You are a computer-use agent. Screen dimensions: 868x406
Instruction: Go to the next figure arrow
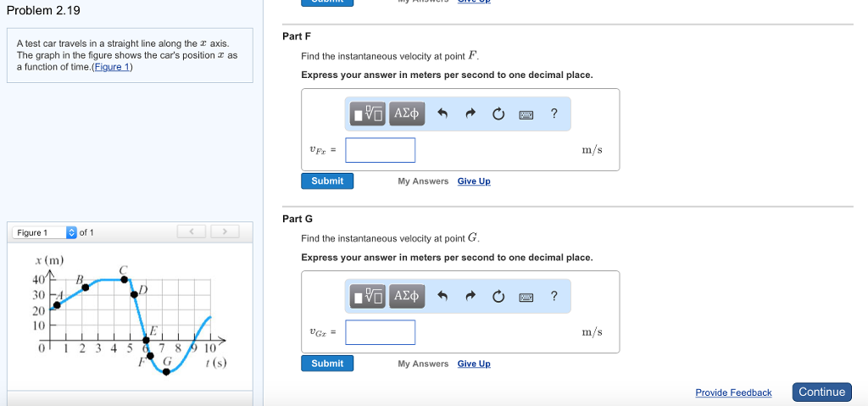click(224, 231)
